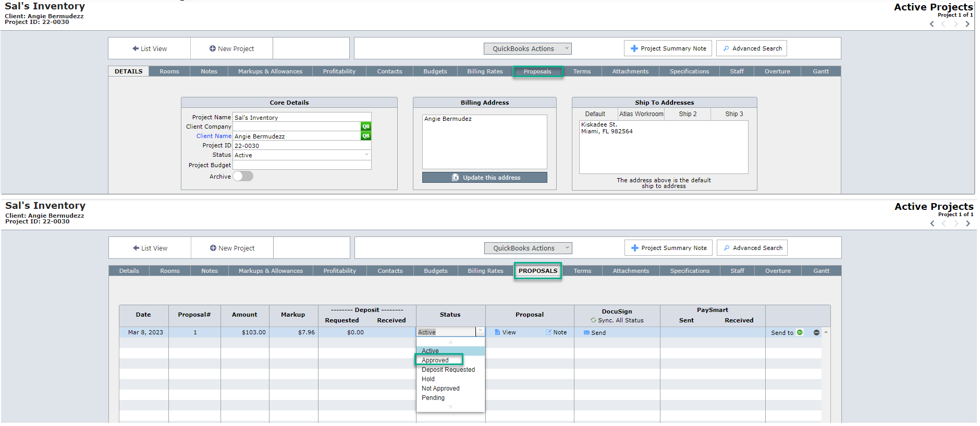Click back arrow icon of List View, Proposals screen
This screenshot has height=426, width=980.
click(136, 248)
